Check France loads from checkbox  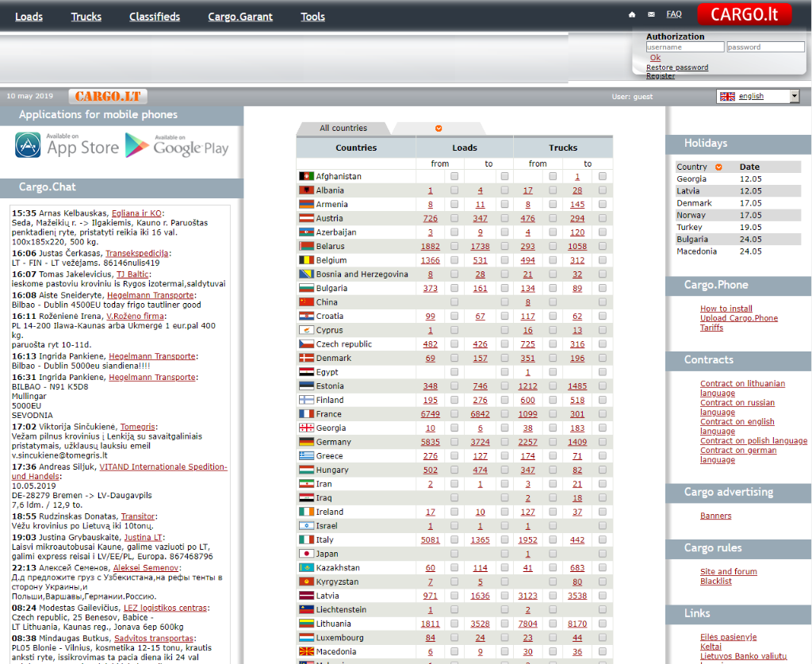pyautogui.click(x=454, y=414)
